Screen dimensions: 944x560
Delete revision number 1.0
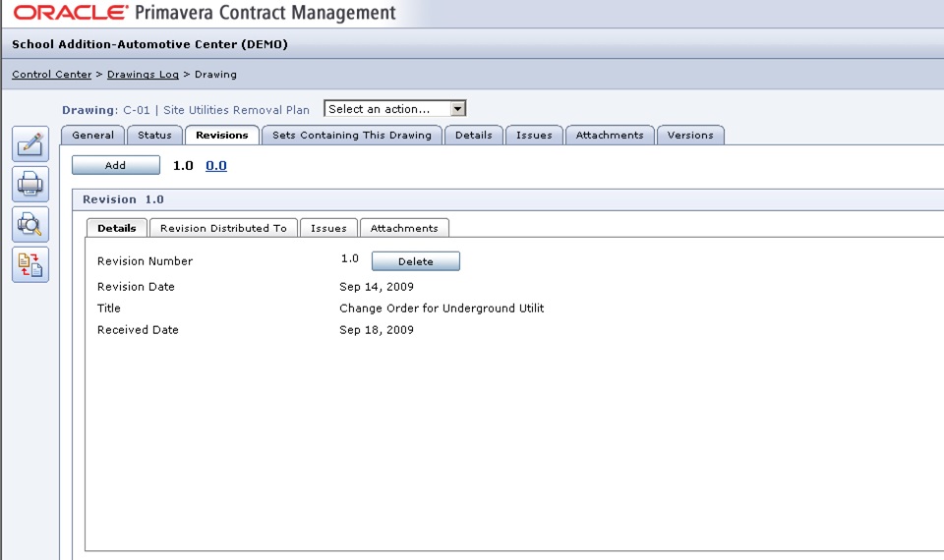[415, 262]
